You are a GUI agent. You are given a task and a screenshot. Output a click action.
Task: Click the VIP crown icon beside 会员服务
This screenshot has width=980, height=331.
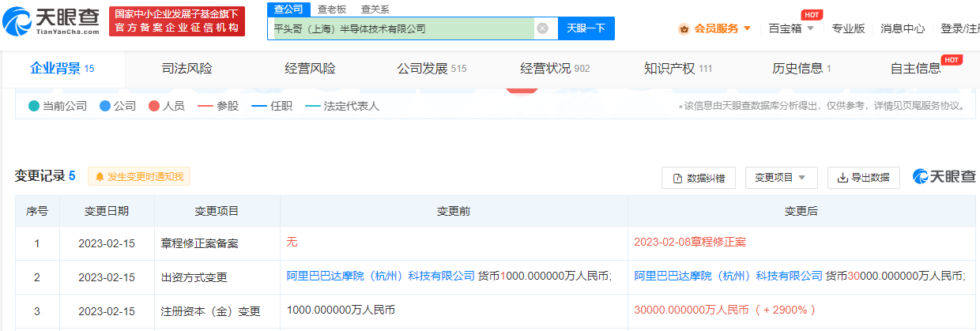pos(684,28)
